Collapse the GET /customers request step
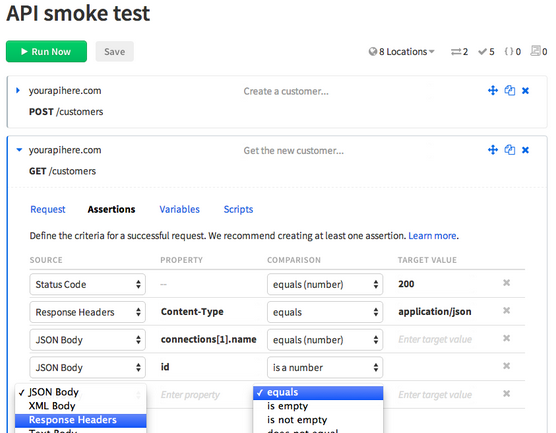Viewport: 556px width, 433px height. (19, 150)
